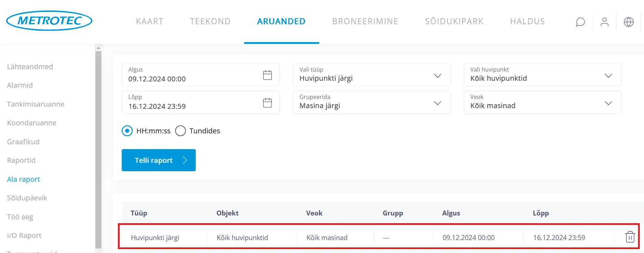
Task: Open the chat messages icon
Action: coord(580,22)
